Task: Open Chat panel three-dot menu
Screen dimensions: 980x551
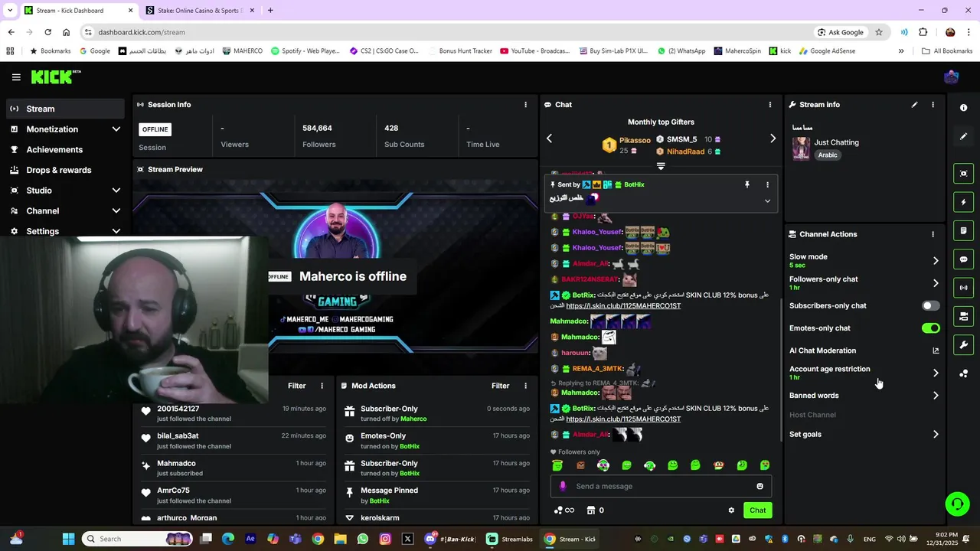Action: pyautogui.click(x=770, y=105)
